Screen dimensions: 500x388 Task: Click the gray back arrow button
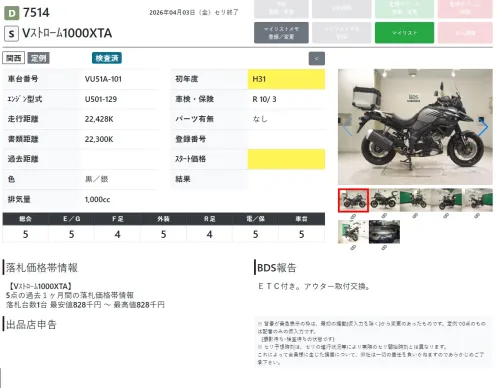[x=317, y=59]
